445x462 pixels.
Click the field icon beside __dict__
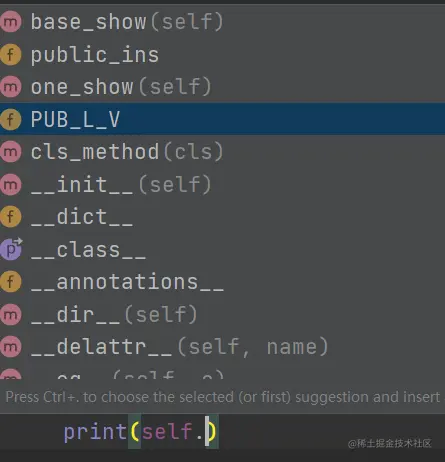tap(11, 216)
